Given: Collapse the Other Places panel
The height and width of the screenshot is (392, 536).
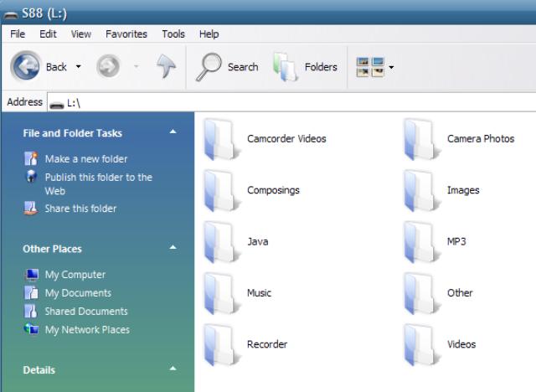Looking at the screenshot, I should [x=173, y=248].
